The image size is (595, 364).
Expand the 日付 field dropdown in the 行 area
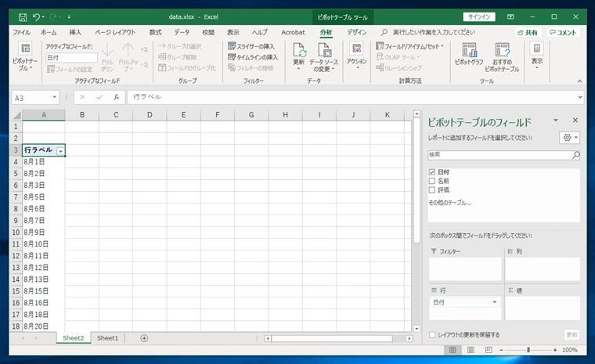pyautogui.click(x=494, y=302)
